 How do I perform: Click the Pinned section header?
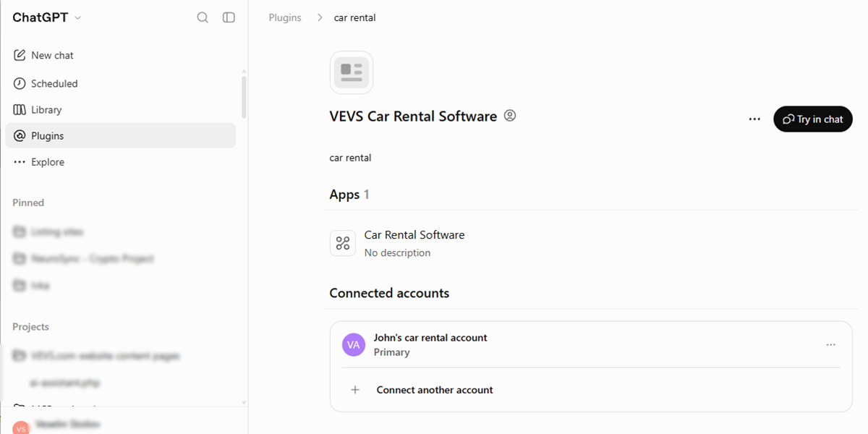coord(28,203)
